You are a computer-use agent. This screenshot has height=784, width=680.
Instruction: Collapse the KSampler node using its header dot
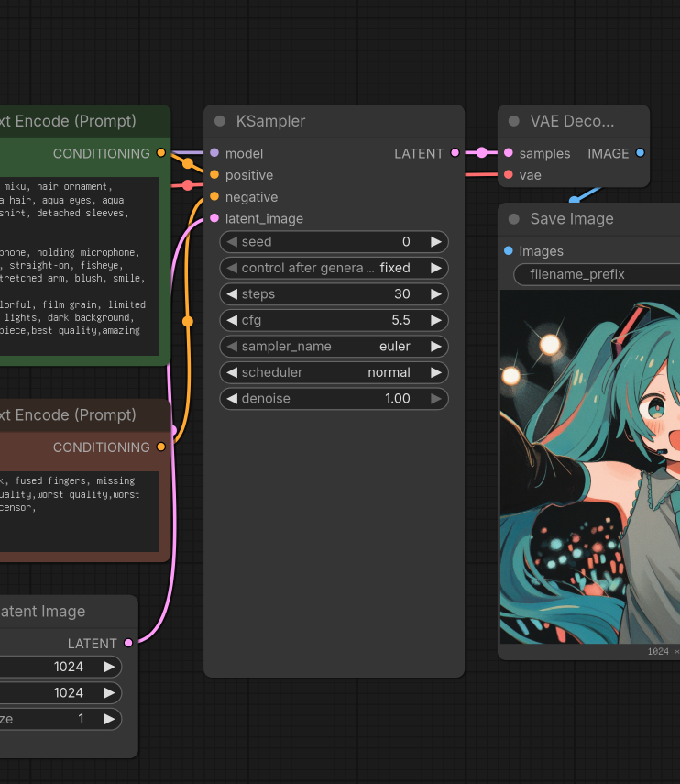pyautogui.click(x=220, y=121)
